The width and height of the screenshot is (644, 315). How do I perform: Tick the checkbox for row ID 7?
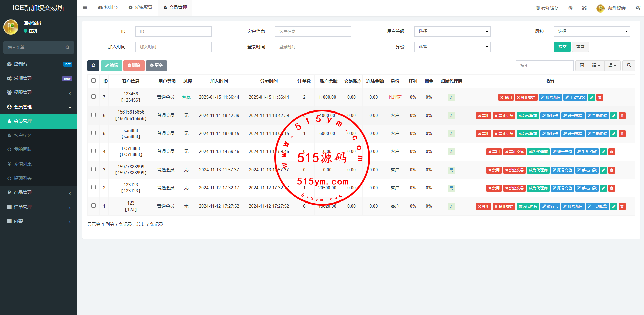[x=94, y=97]
